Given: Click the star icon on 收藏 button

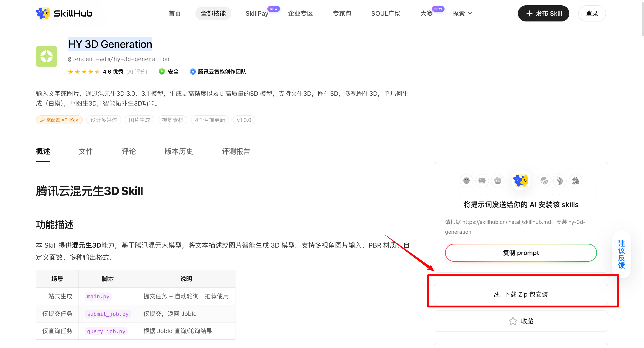Looking at the screenshot, I should [x=513, y=321].
